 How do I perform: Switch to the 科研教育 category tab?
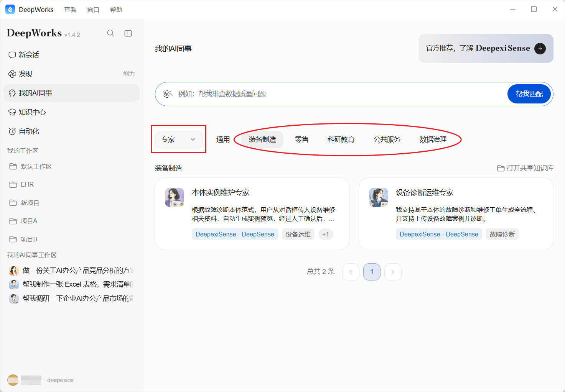[341, 139]
